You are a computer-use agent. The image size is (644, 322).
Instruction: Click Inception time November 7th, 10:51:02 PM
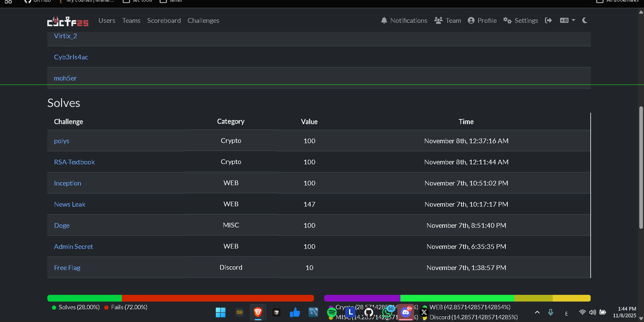tap(466, 183)
